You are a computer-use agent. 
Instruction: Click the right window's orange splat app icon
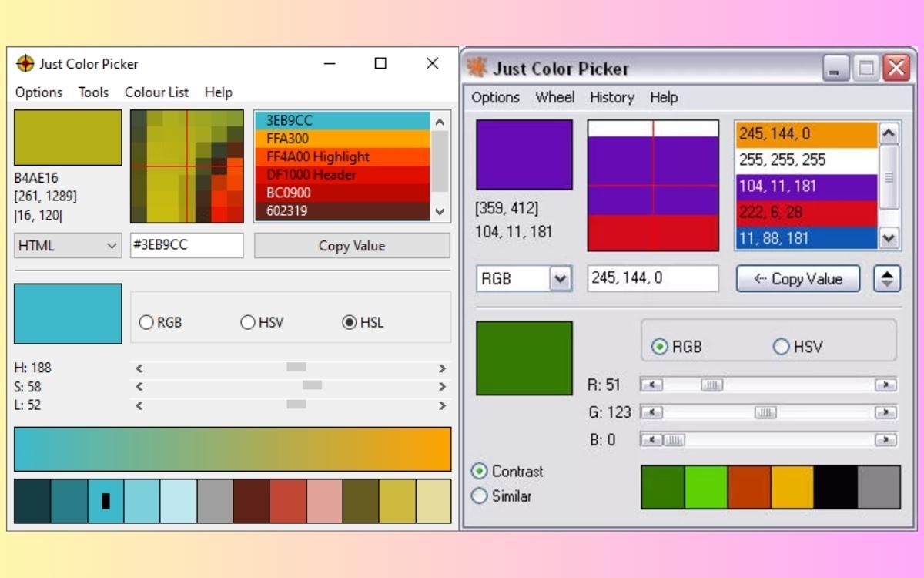pos(477,68)
